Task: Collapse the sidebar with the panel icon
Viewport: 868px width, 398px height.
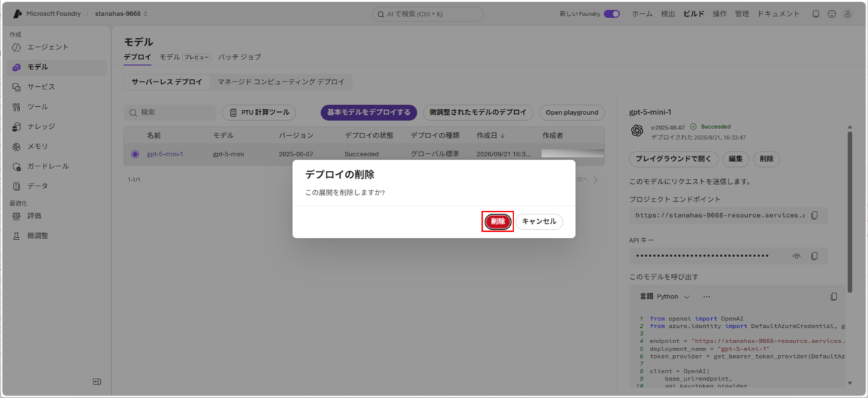Action: click(x=96, y=381)
